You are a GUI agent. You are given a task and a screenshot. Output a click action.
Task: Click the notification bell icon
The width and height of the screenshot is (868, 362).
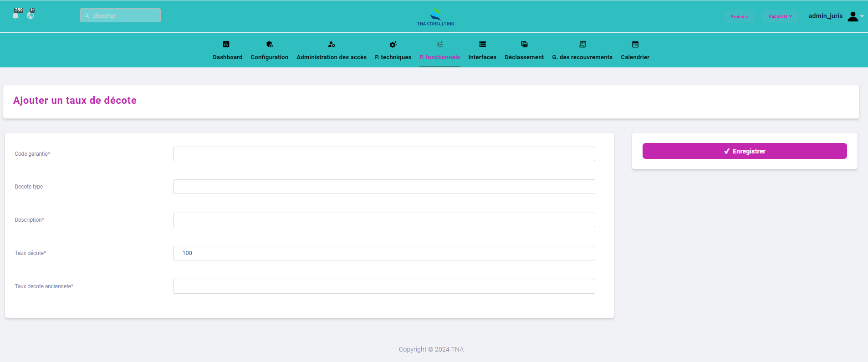coord(16,15)
